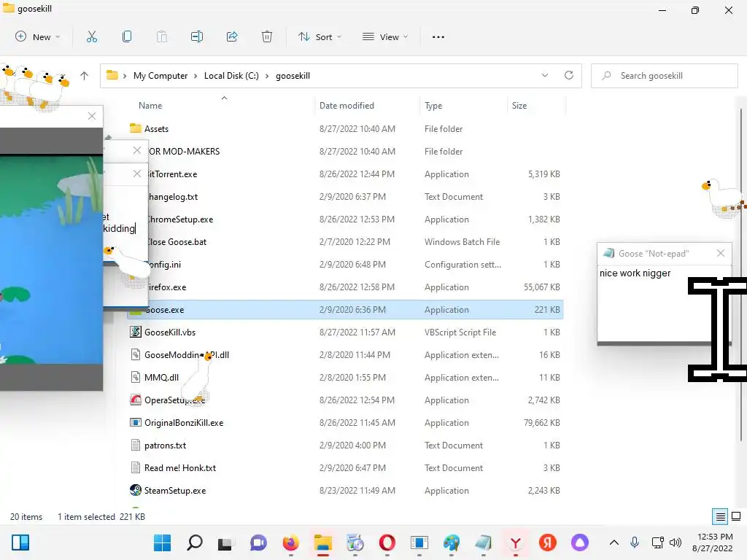This screenshot has width=747, height=560.
Task: Open the New item dropdown
Action: click(38, 36)
